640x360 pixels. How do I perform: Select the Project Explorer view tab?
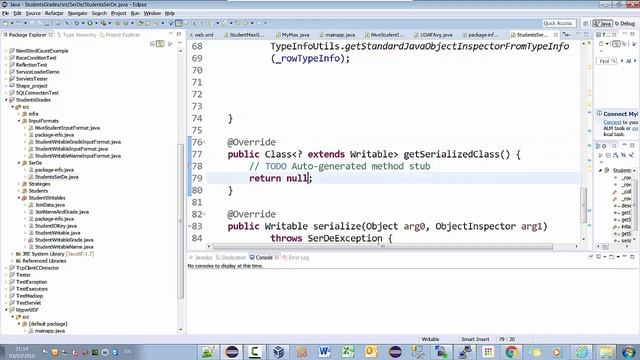(120, 35)
